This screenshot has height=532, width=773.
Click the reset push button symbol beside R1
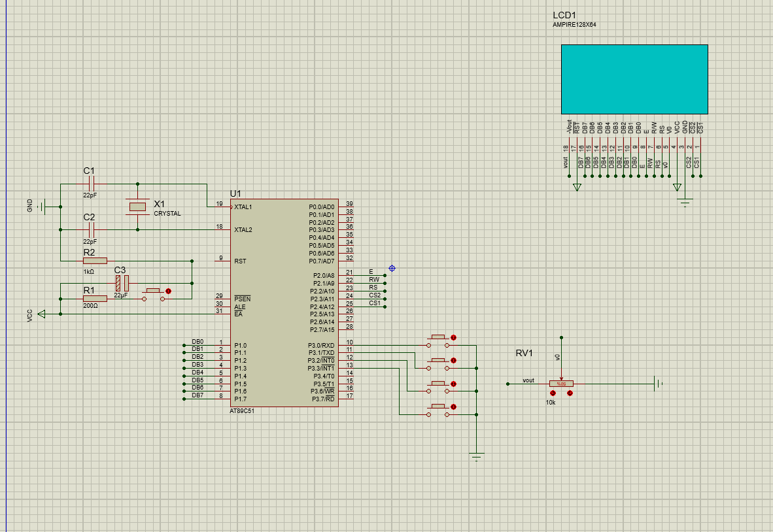154,295
